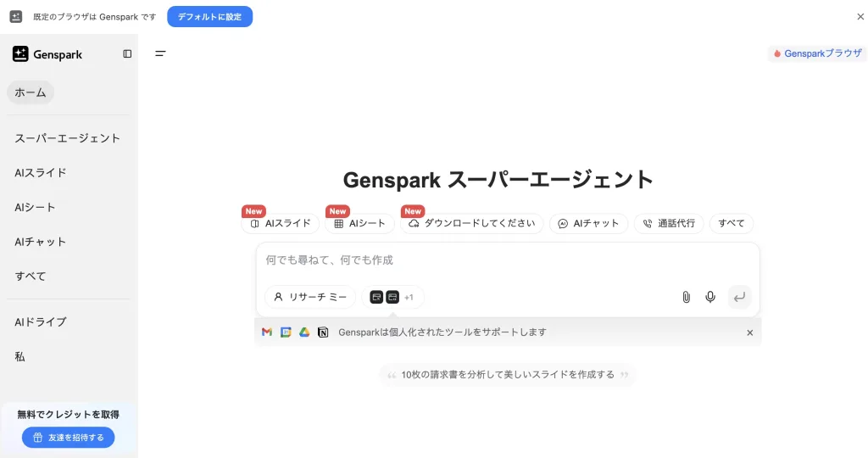Viewport: 868px width, 458px height.
Task: Dismiss the personalized tools notice
Action: (x=749, y=332)
